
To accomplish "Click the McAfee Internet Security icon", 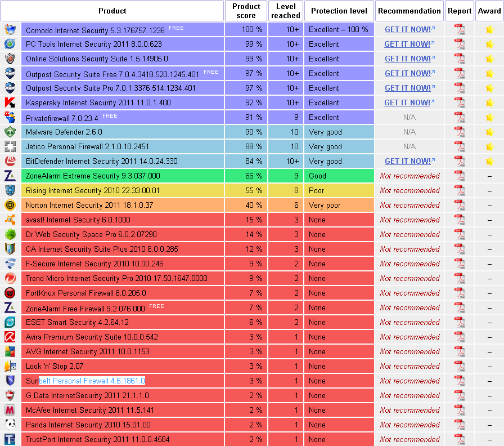I will click(10, 411).
